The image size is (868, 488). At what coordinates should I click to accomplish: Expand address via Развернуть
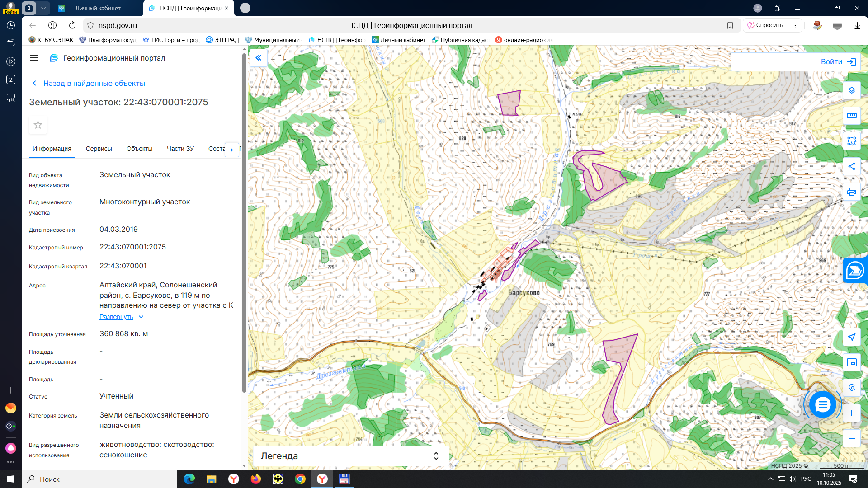116,317
